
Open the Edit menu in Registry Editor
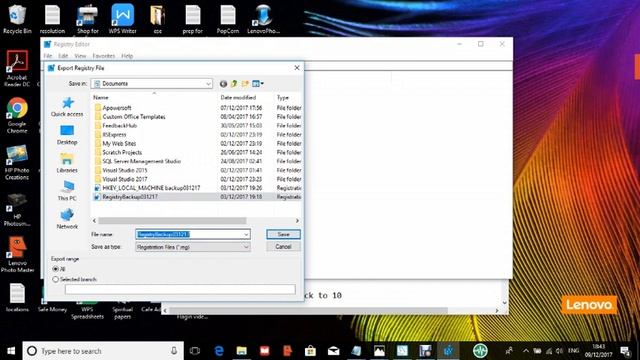(63, 56)
